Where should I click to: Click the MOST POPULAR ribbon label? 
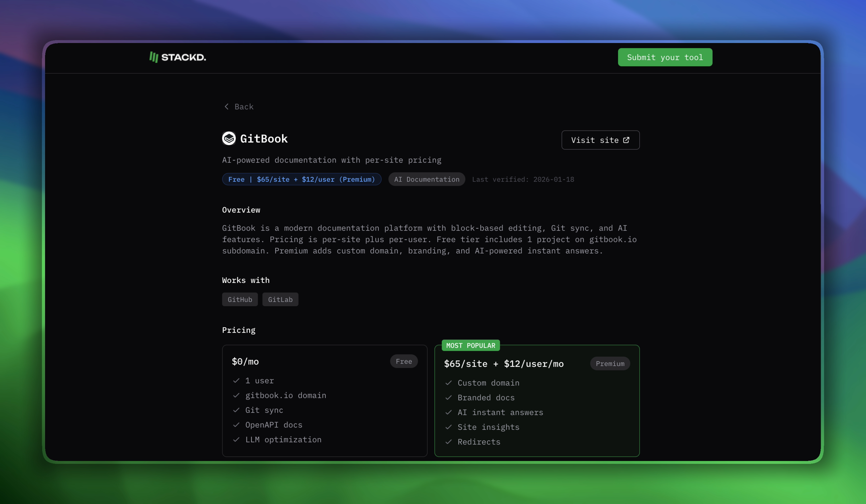pyautogui.click(x=471, y=345)
